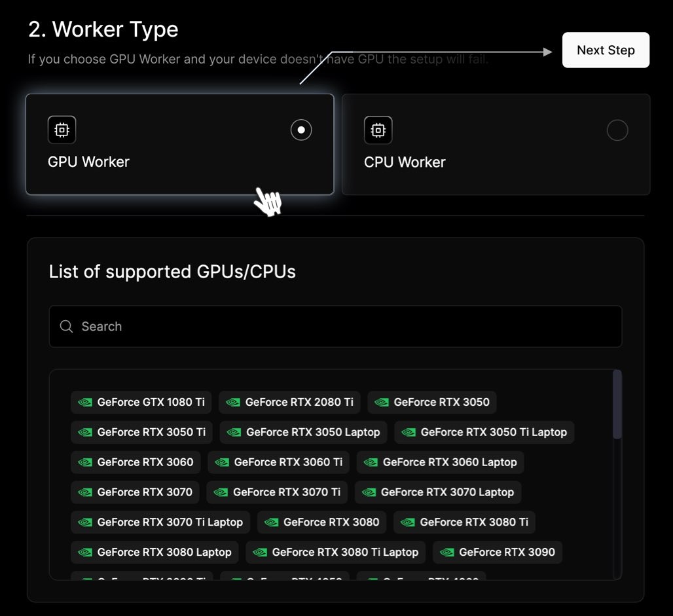The width and height of the screenshot is (673, 616).
Task: Click the GeForce GTX 1080 Ti chip
Action: click(x=141, y=402)
